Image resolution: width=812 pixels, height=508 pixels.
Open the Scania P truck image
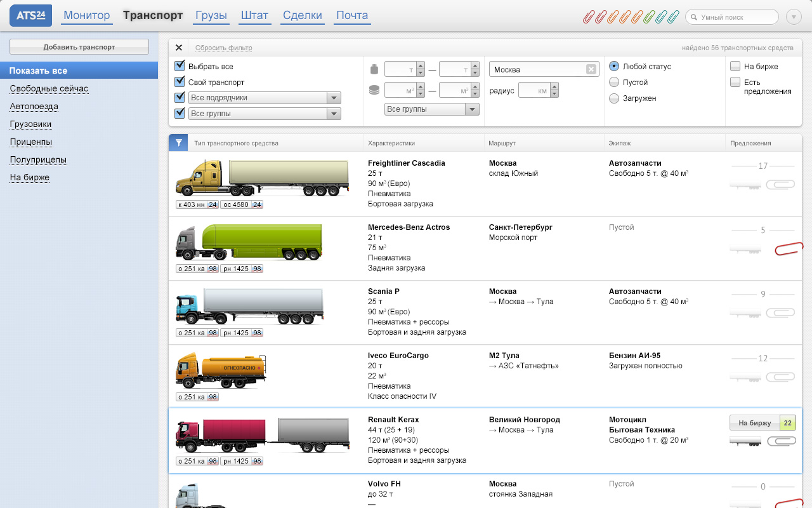coord(249,306)
